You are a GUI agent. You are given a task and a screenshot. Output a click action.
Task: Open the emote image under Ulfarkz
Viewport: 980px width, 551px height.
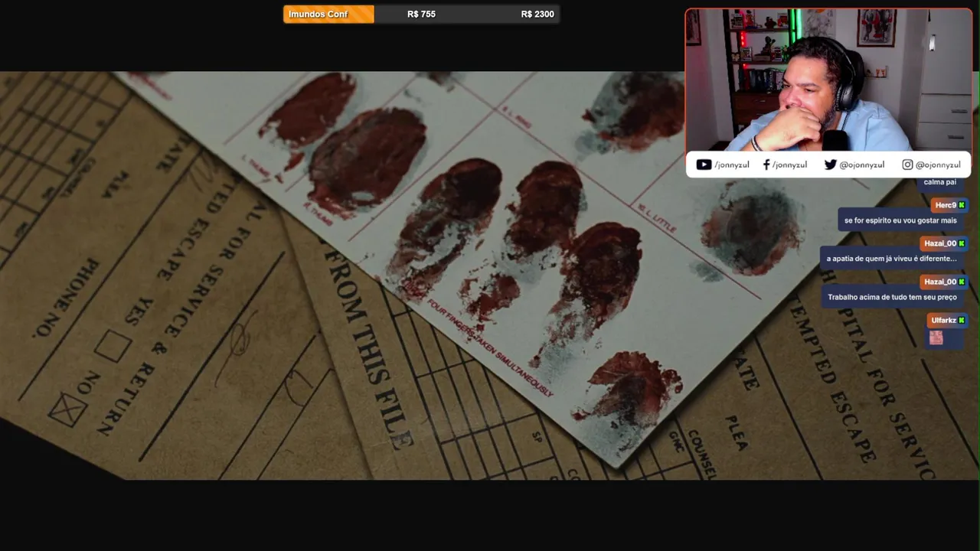pyautogui.click(x=936, y=337)
